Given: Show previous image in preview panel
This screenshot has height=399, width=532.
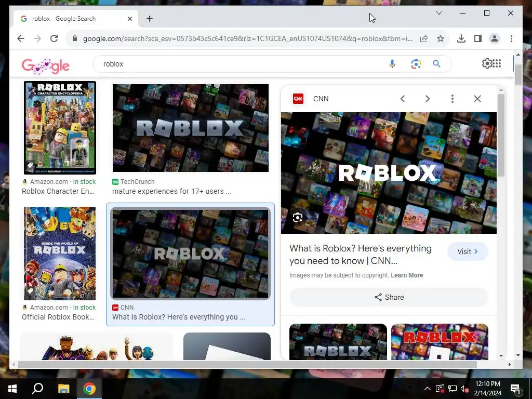Looking at the screenshot, I should pyautogui.click(x=403, y=99).
